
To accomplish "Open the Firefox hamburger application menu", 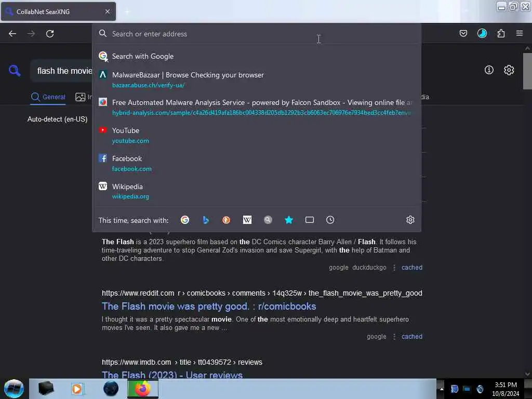I will point(520,33).
